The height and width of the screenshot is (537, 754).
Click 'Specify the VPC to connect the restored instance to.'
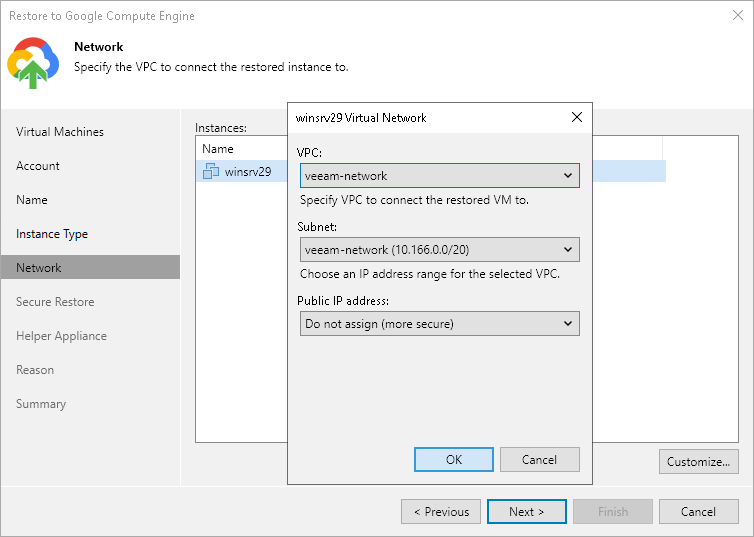[211, 67]
